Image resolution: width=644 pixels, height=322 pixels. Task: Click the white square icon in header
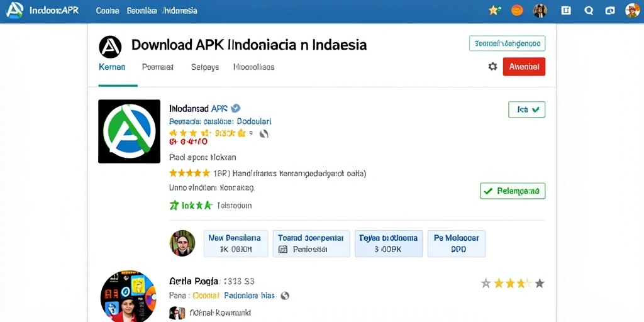click(566, 11)
